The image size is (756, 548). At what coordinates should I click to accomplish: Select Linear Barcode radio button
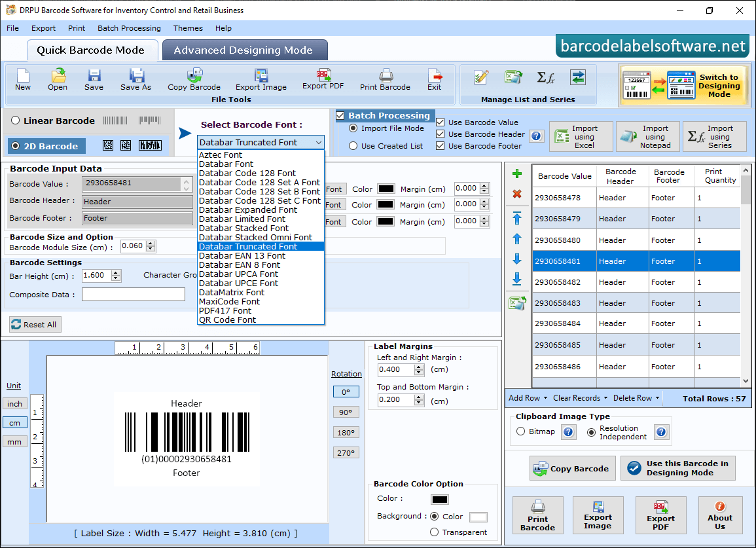[x=16, y=120]
